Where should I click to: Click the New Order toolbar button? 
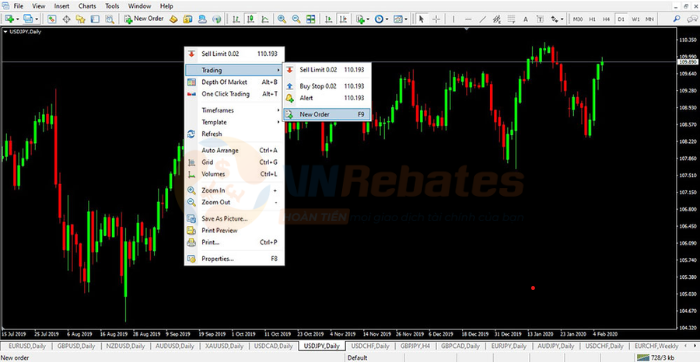[144, 19]
